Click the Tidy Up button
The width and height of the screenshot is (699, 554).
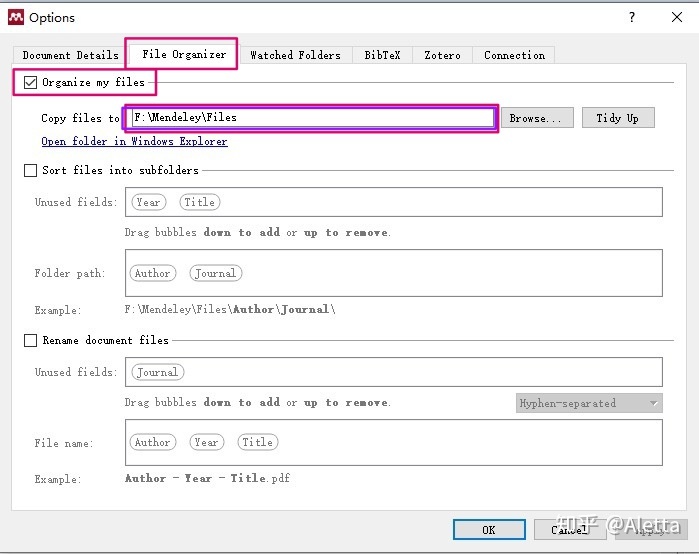point(618,118)
